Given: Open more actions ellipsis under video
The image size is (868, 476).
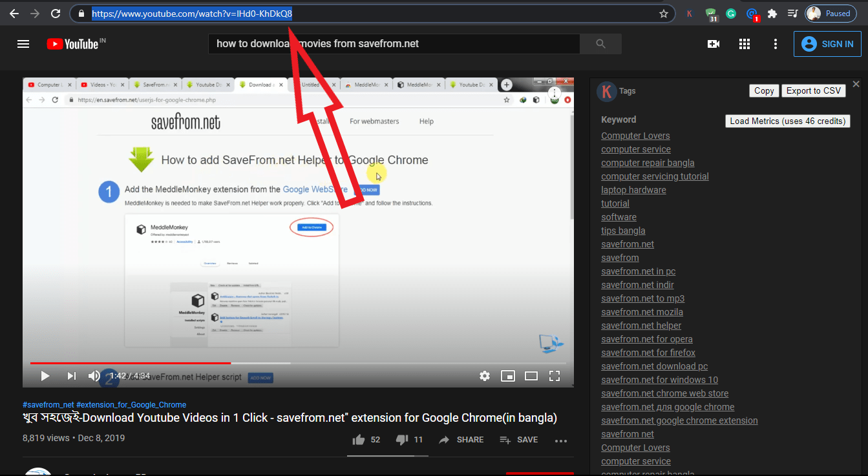Looking at the screenshot, I should pyautogui.click(x=561, y=441).
